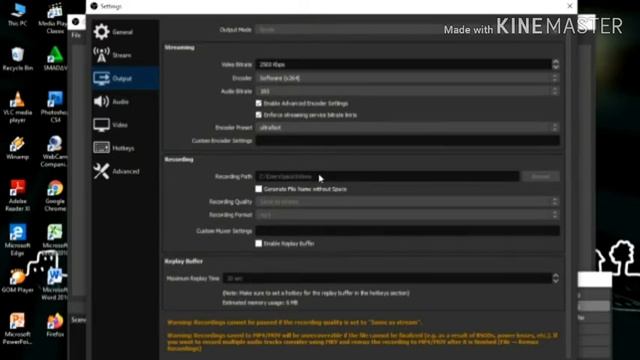
Task: Click the Custom Encoder Settings field
Action: [407, 141]
